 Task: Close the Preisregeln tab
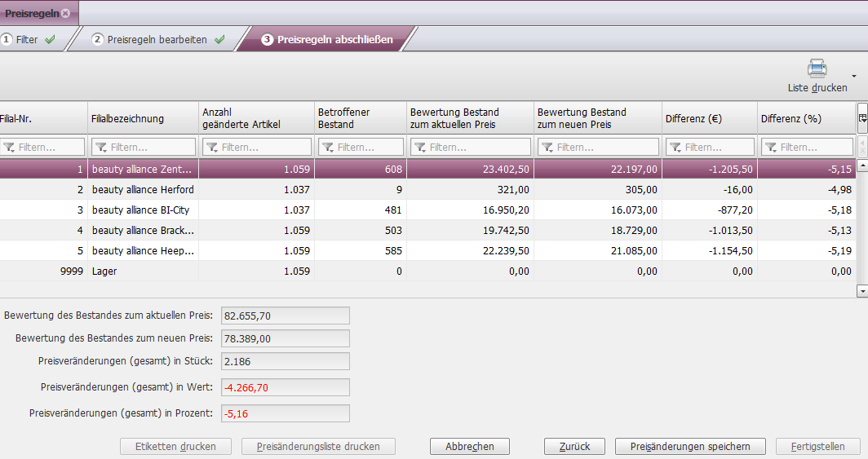[x=66, y=13]
